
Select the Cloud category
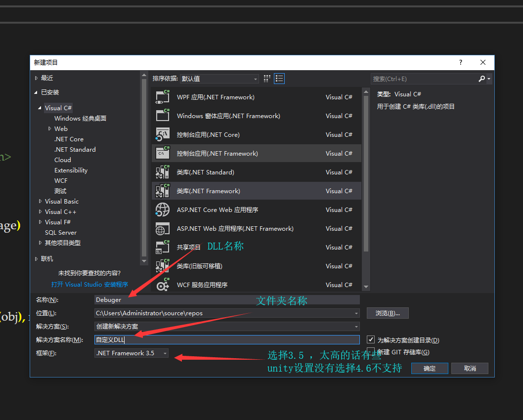[63, 160]
